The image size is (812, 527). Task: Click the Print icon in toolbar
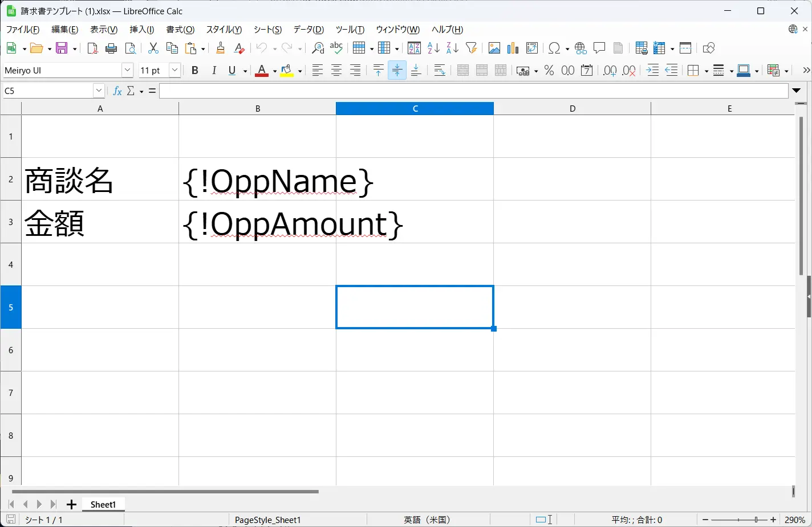pyautogui.click(x=111, y=48)
